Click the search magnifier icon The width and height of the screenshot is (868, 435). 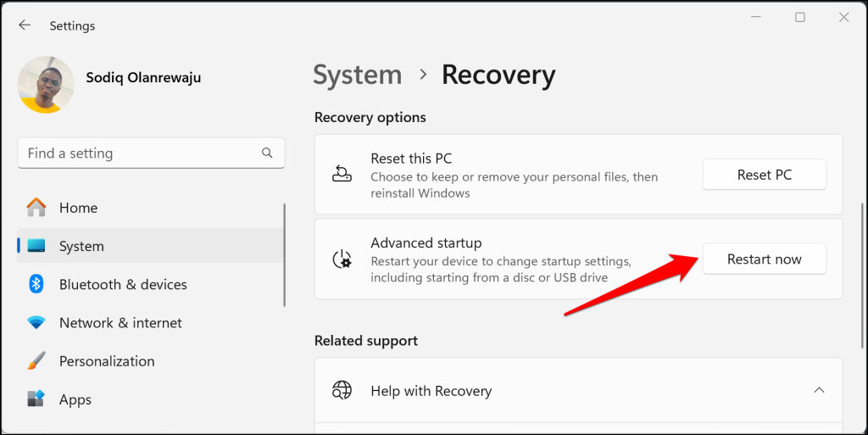click(x=267, y=153)
